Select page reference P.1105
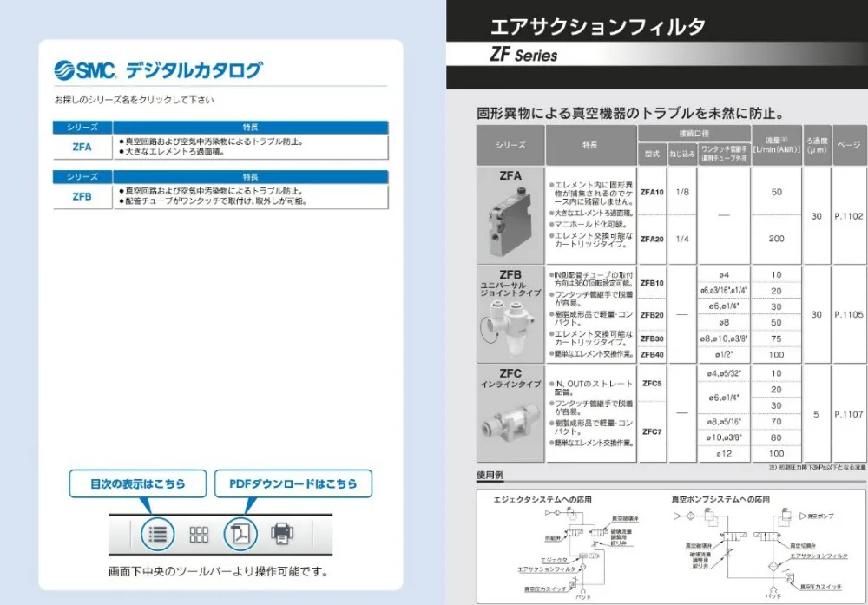Viewport: 868px width, 605px height. pyautogui.click(x=849, y=314)
